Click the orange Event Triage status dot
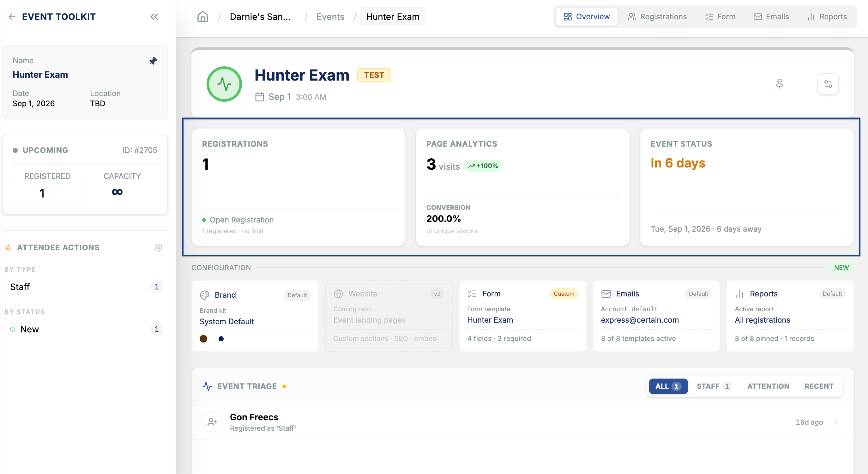868x474 pixels. 284,387
